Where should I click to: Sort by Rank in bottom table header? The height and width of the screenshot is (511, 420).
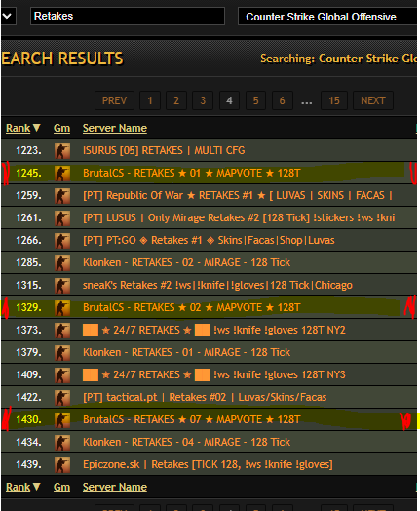pyautogui.click(x=22, y=487)
